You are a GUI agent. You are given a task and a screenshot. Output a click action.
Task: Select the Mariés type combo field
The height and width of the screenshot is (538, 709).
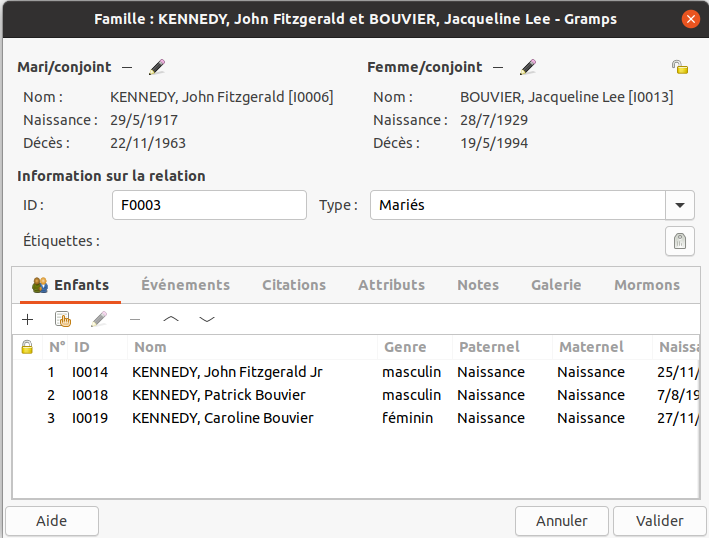click(518, 205)
